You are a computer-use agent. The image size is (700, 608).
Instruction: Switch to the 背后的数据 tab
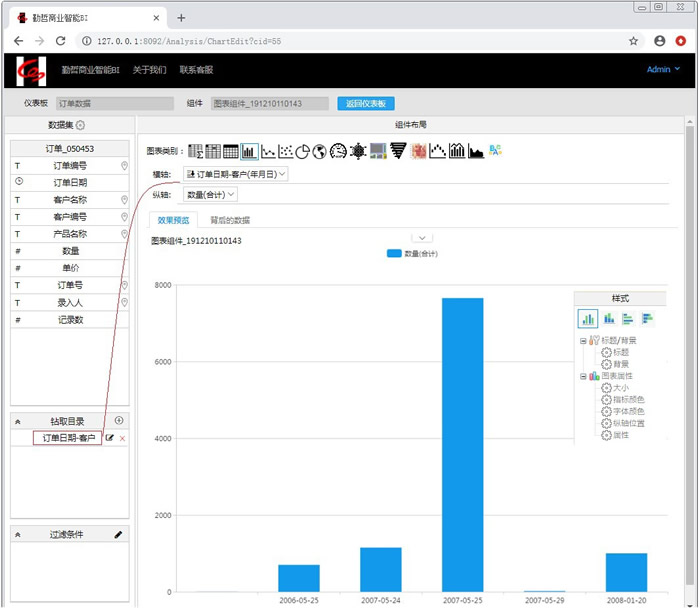pyautogui.click(x=230, y=219)
